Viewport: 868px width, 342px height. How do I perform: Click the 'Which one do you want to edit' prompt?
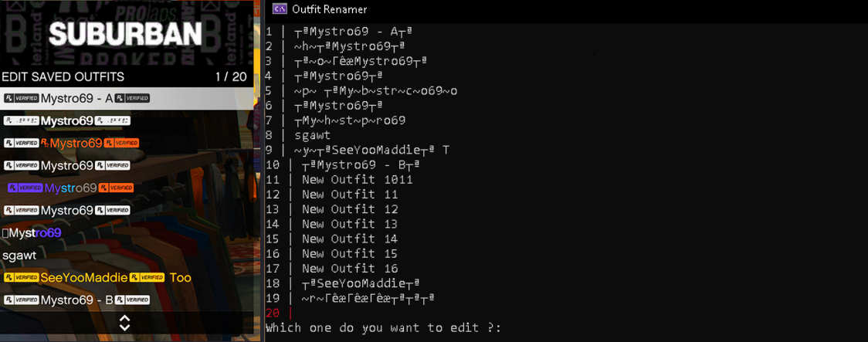click(x=383, y=328)
